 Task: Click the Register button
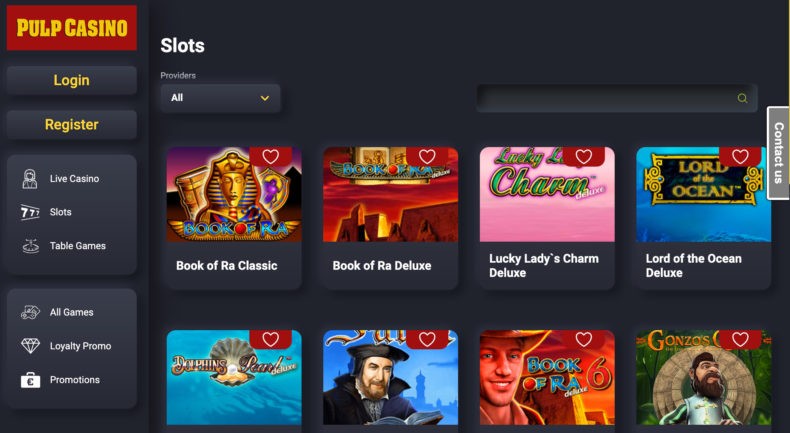(x=72, y=125)
